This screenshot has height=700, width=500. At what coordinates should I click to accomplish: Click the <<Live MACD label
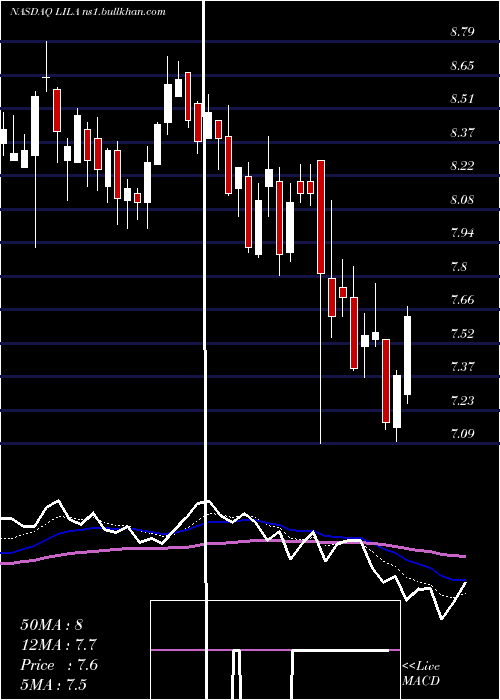pyautogui.click(x=421, y=674)
